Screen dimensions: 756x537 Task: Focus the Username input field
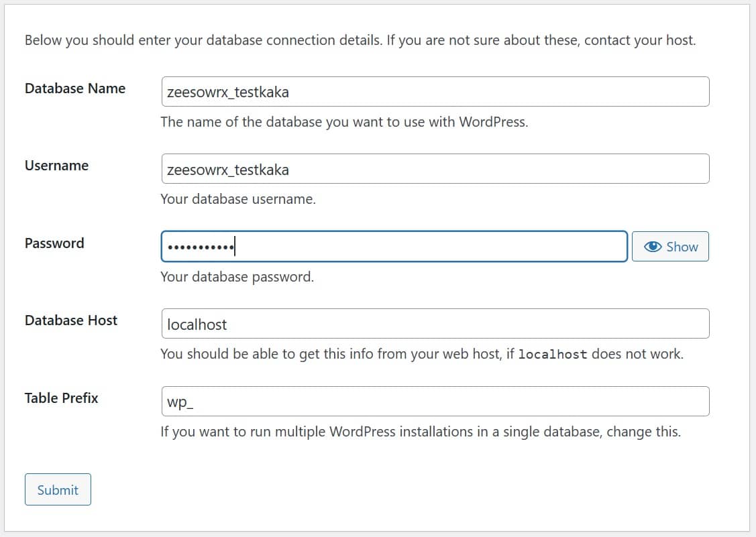(x=435, y=169)
